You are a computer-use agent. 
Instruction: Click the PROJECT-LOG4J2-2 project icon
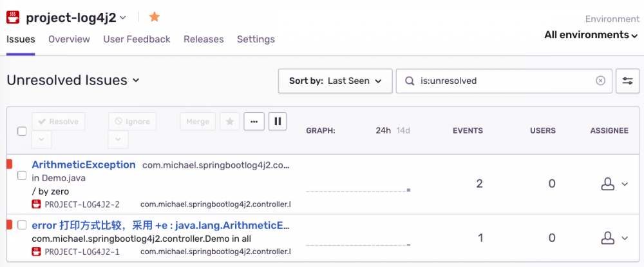click(36, 204)
